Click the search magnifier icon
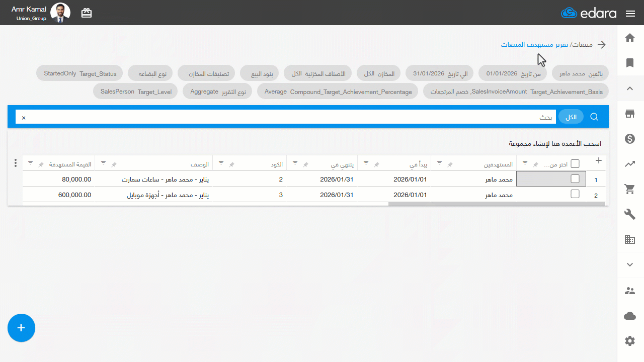Viewport: 644px width, 362px height. 594,117
